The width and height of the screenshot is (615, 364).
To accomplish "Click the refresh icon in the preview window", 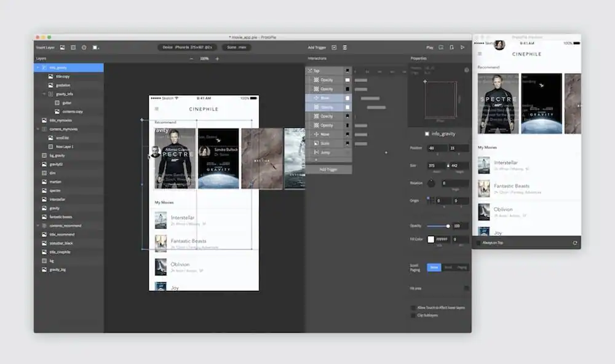I will [x=574, y=242].
